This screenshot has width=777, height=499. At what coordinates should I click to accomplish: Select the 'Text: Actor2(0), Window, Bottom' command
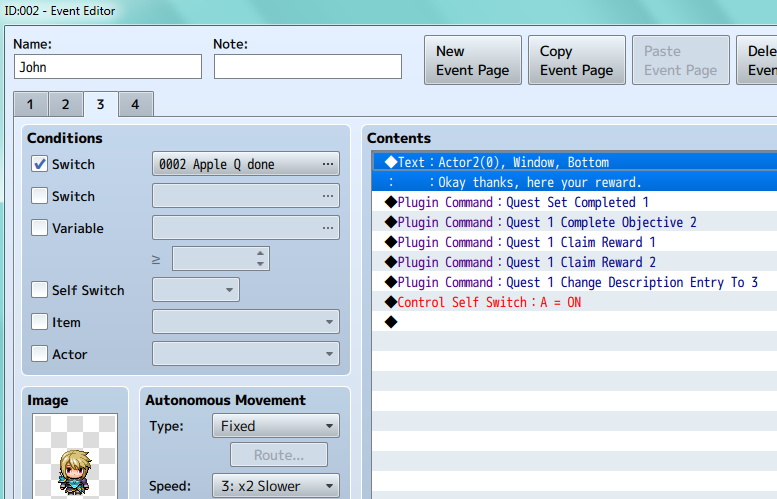click(x=575, y=162)
